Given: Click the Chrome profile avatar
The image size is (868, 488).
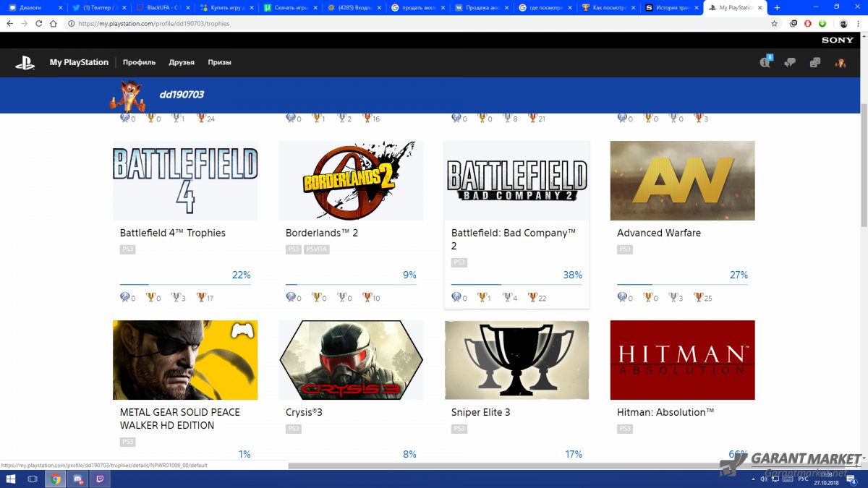Looking at the screenshot, I should coord(843,23).
